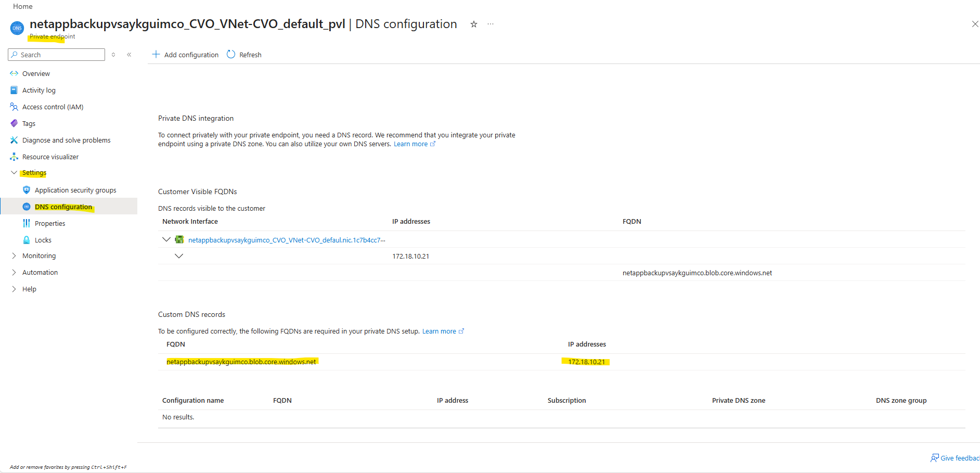Click the Network Interface column header
The width and height of the screenshot is (980, 473).
point(190,221)
